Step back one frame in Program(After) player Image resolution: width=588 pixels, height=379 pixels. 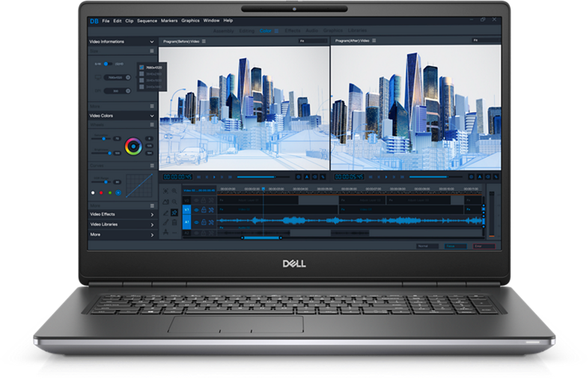(x=378, y=177)
